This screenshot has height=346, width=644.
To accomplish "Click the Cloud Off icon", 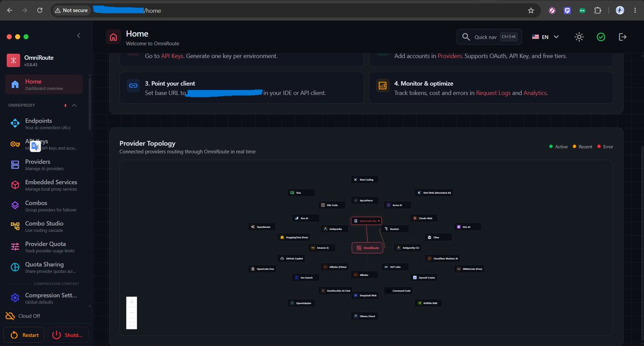I will click(x=10, y=316).
